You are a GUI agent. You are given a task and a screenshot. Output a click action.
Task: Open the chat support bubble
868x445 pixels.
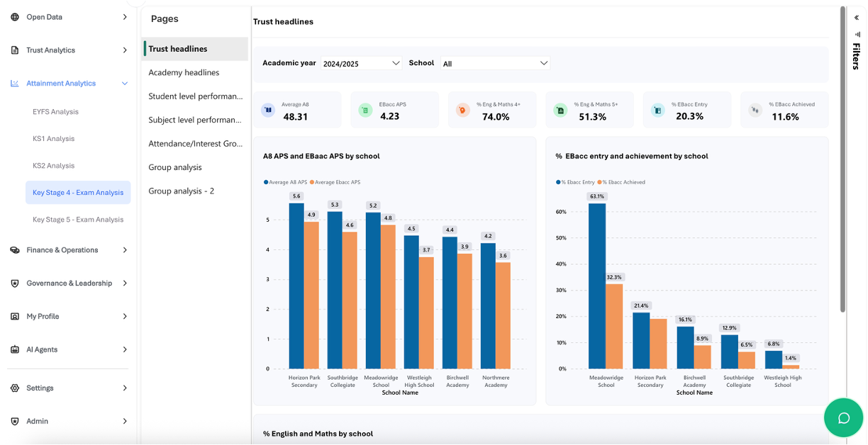click(x=843, y=418)
